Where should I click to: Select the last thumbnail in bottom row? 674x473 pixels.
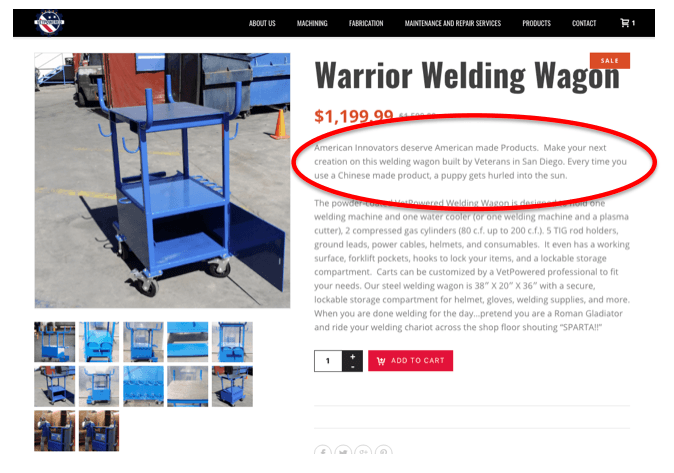tap(99, 430)
